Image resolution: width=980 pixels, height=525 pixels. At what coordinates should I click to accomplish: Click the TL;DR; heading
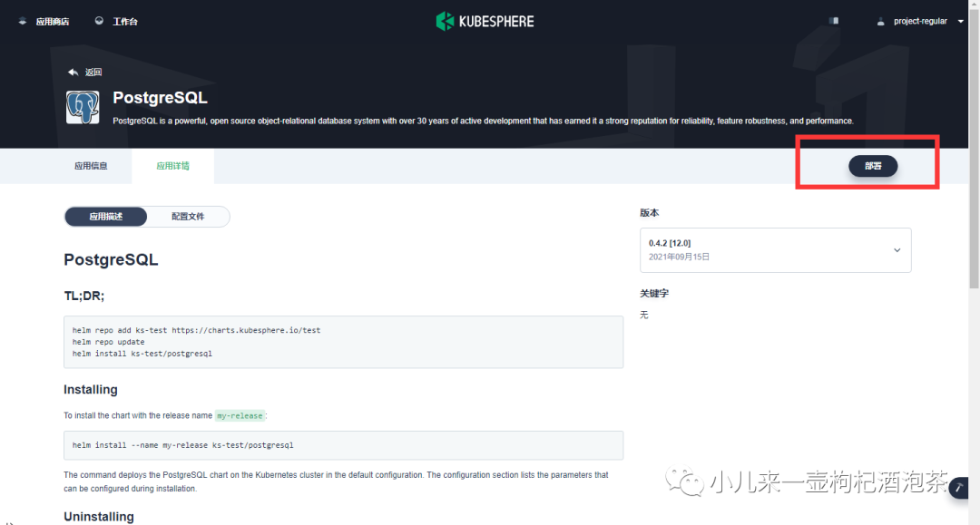pyautogui.click(x=84, y=296)
